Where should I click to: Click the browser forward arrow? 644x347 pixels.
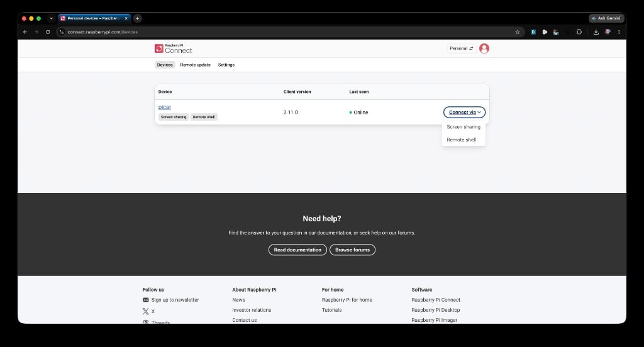(x=36, y=32)
